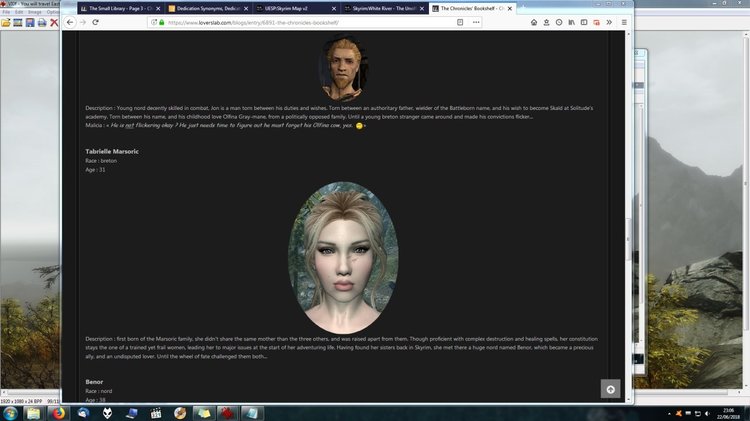Screen dimensions: 750x421
Task: Close The Small Library tab
Action: pyautogui.click(x=158, y=9)
